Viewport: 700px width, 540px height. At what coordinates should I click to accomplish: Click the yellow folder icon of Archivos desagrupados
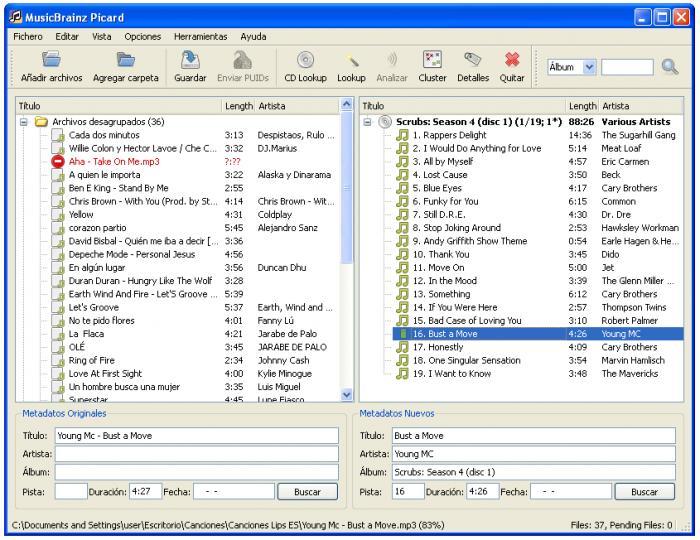(x=42, y=121)
